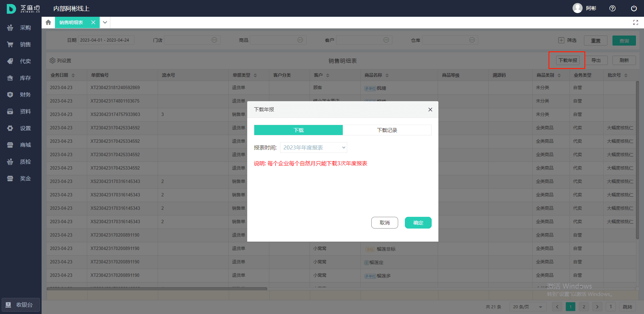Click cell XT230423181240592869

(x=115, y=88)
